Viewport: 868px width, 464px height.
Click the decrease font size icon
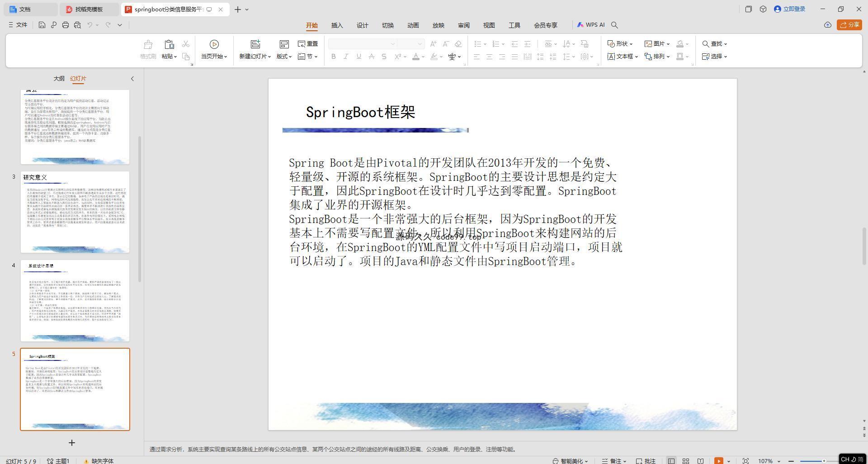[446, 44]
